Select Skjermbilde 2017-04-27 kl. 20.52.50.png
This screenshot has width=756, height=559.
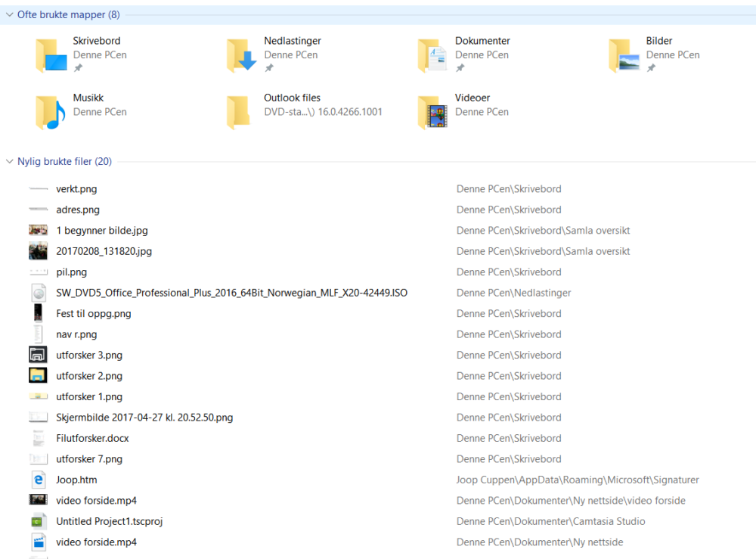tap(144, 418)
